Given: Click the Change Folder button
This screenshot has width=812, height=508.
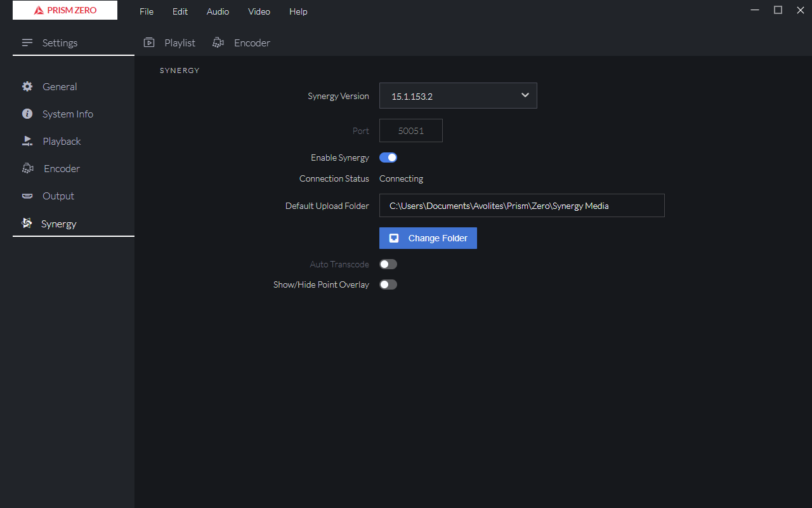Looking at the screenshot, I should [x=428, y=237].
